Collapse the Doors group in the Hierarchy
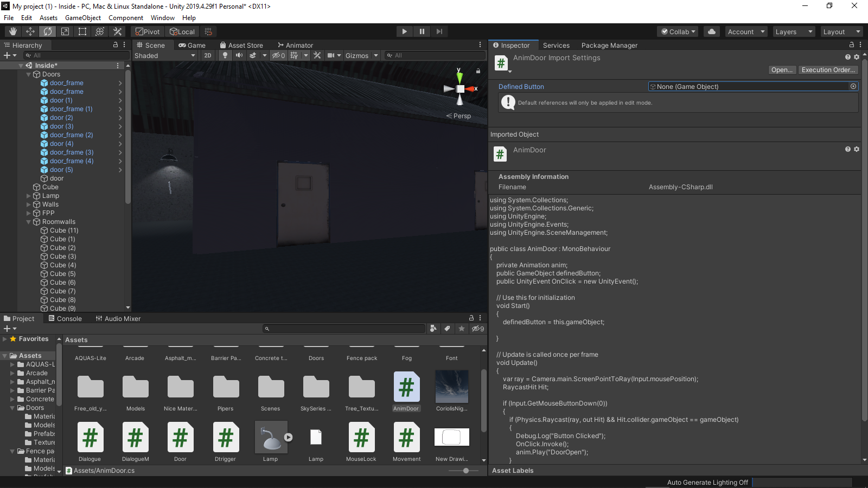868x488 pixels. pyautogui.click(x=29, y=74)
